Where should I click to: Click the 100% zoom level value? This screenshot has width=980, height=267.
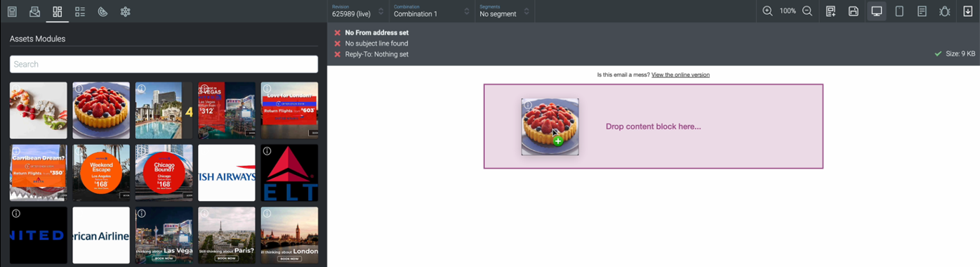pos(788,11)
